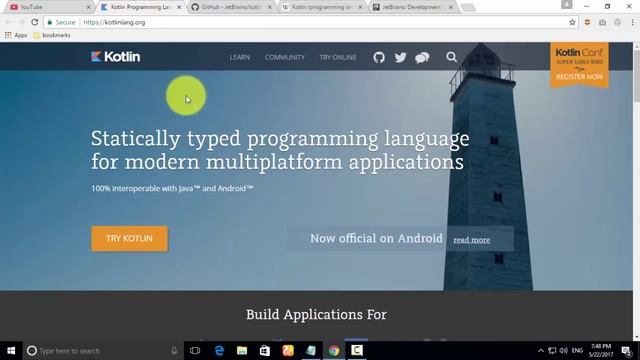Bookmark this page with star icon
This screenshot has width=640, height=360.
(x=572, y=22)
